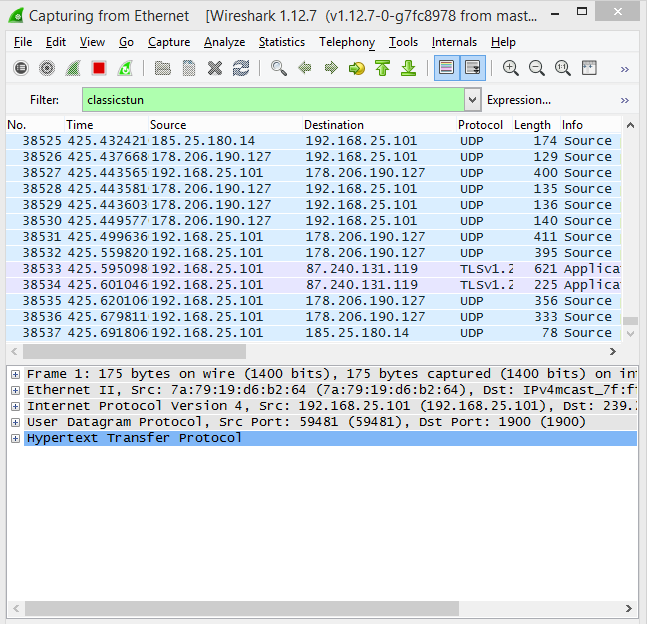Go back in packet history arrow
Screen dimensions: 647x624
(x=305, y=68)
